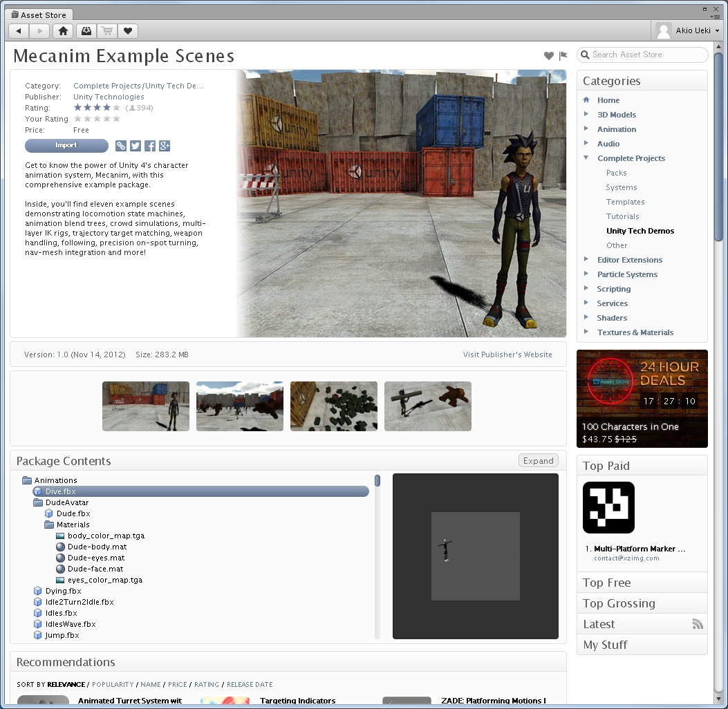Click the search magnifier icon
Viewport: 728px width, 709px height.
[x=585, y=55]
